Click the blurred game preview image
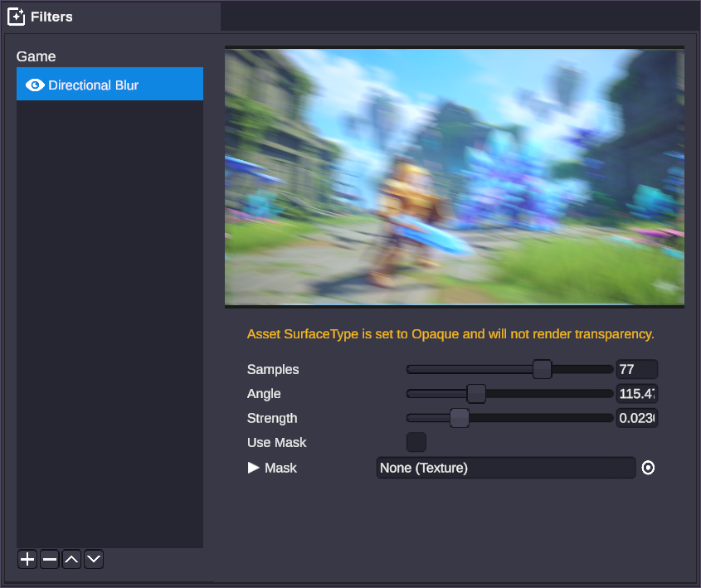The width and height of the screenshot is (701, 588). pos(455,177)
